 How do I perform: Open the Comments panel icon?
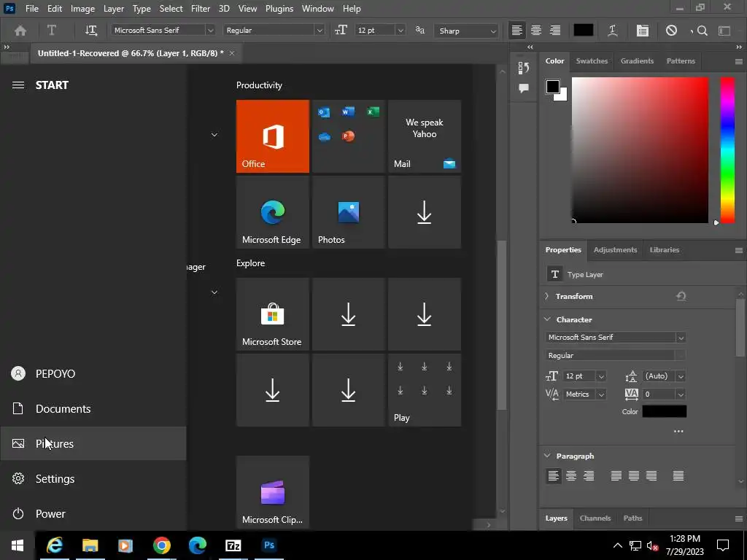click(524, 88)
